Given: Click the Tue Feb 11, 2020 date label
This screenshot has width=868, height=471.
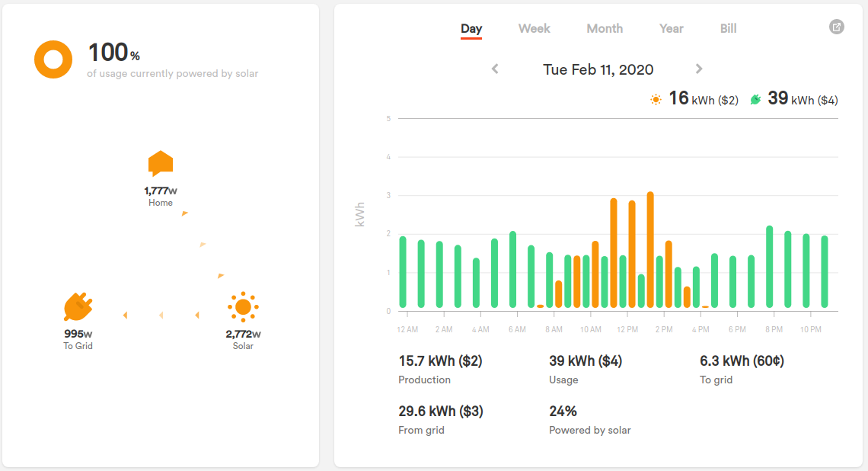Looking at the screenshot, I should coord(598,69).
